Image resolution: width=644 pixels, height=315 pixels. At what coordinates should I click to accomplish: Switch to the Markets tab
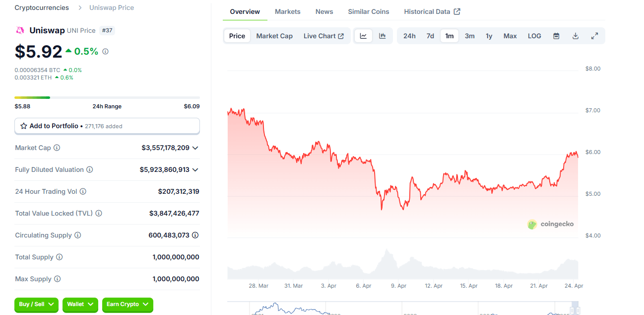pos(287,11)
